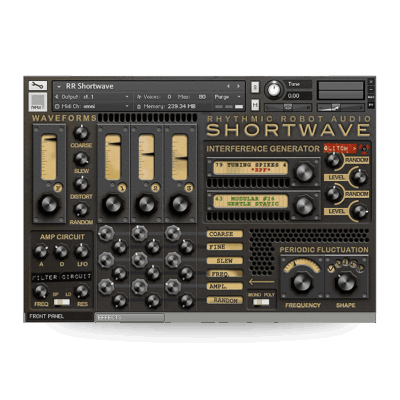
Task: Click the Filter Circuit FREQ knob
Action: (41, 291)
